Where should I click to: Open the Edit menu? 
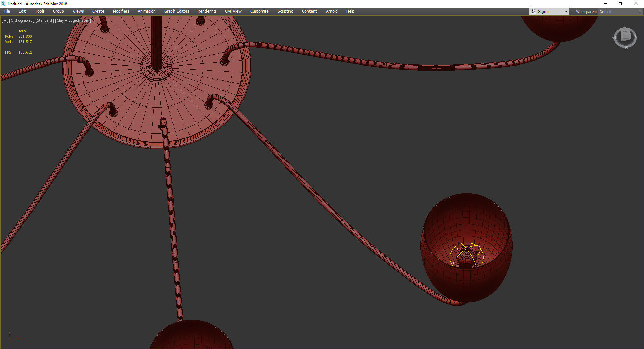(x=22, y=11)
